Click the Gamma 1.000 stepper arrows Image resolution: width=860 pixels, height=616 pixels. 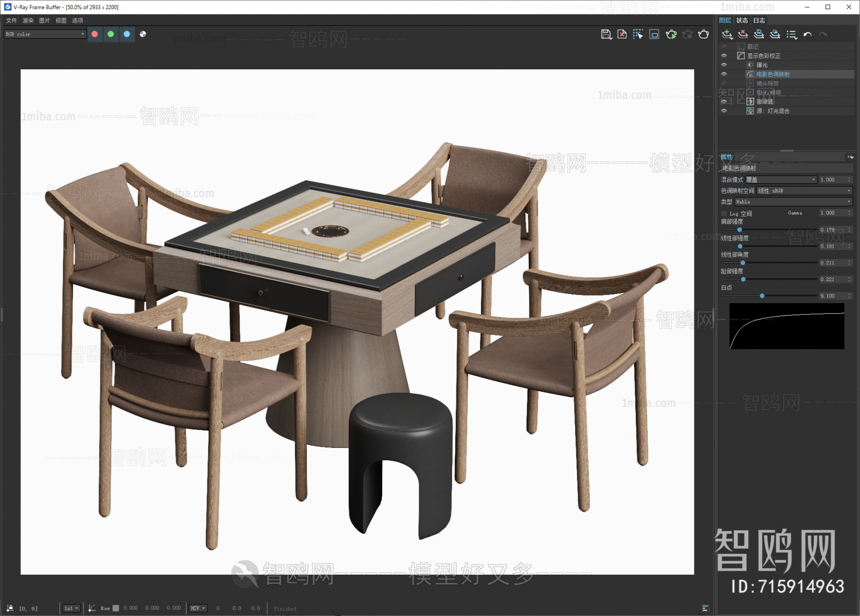click(850, 213)
